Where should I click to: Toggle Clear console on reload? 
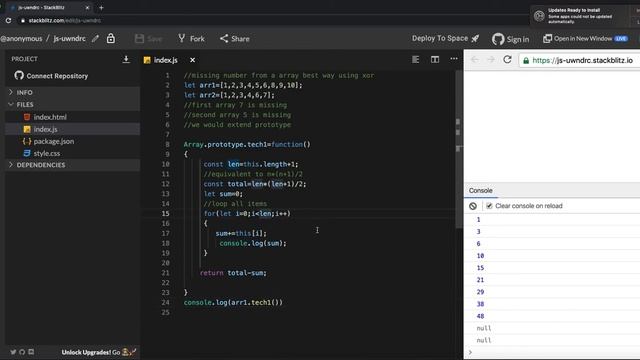489,206
